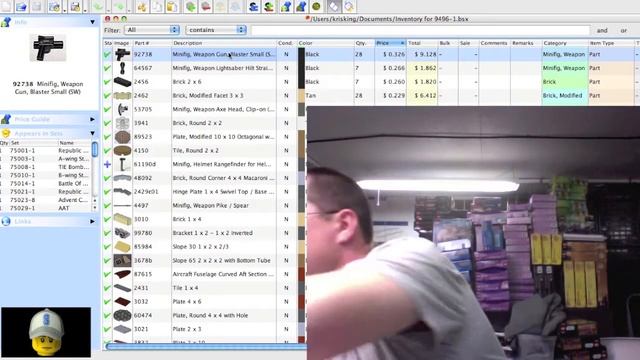Image resolution: width=640 pixels, height=360 pixels.
Task: Expand the Links panel arrow
Action: pos(92,221)
